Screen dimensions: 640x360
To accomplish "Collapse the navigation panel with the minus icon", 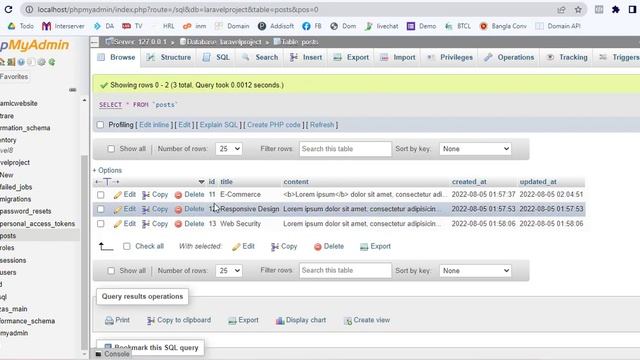I will click(x=73, y=90).
